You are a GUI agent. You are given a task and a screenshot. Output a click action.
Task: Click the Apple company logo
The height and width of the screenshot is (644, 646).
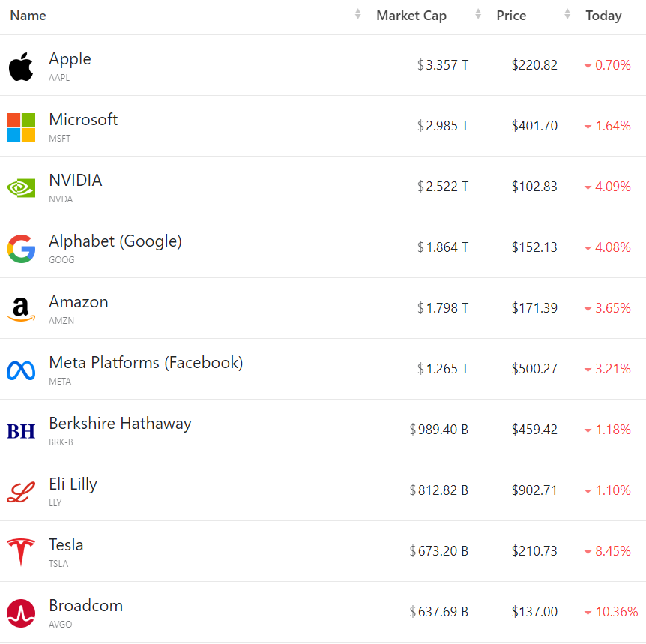click(21, 67)
